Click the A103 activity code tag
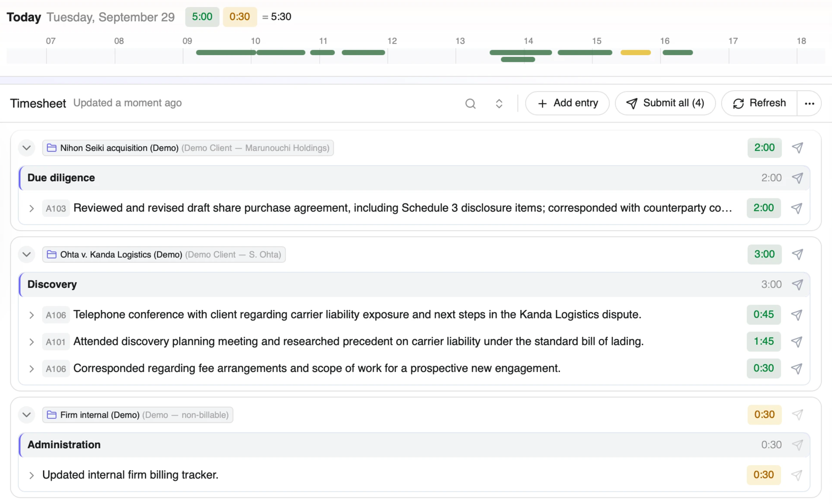The height and width of the screenshot is (504, 832). point(56,209)
